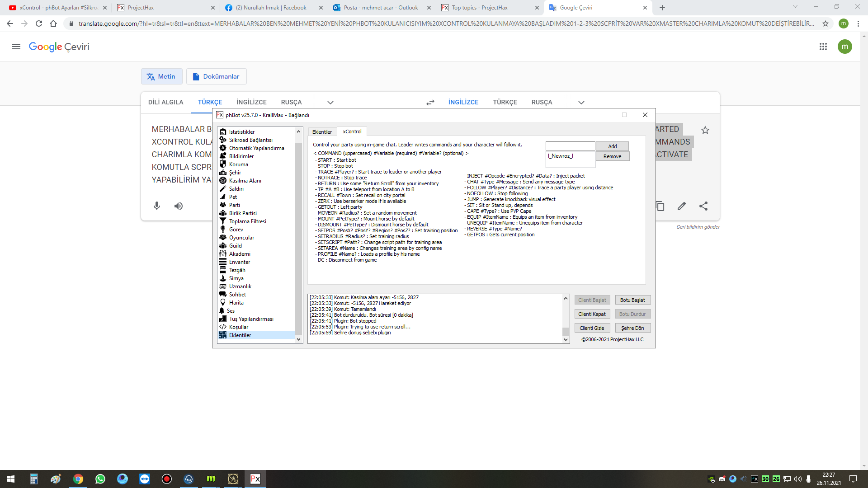This screenshot has width=868, height=488.
Task: Save translation with the star icon
Action: click(x=705, y=130)
